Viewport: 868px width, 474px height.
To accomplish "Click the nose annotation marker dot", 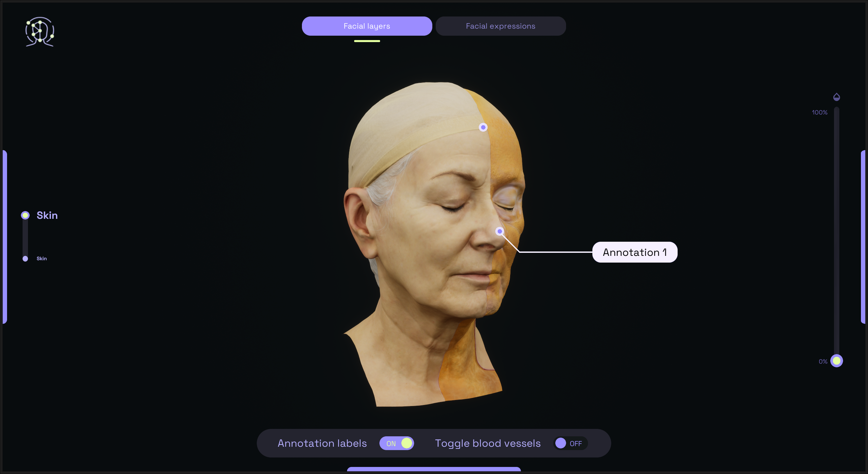I will [x=500, y=231].
